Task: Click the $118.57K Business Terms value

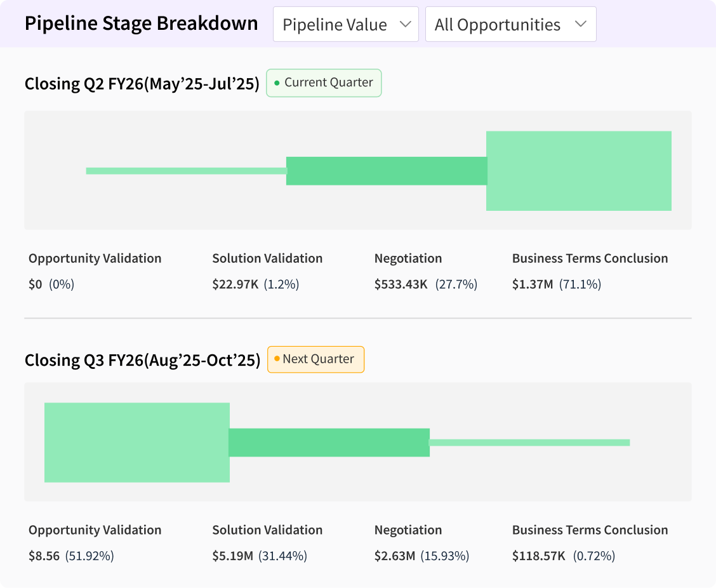Action: tap(539, 556)
